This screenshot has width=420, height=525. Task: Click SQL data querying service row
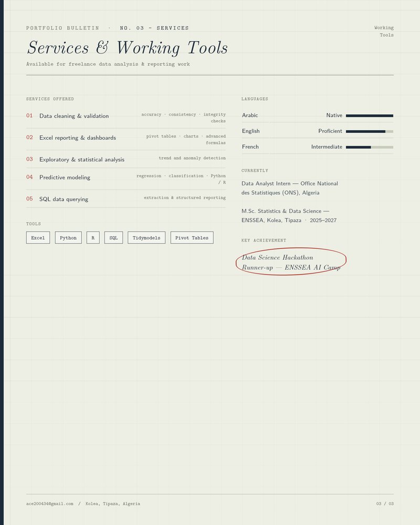pyautogui.click(x=126, y=199)
